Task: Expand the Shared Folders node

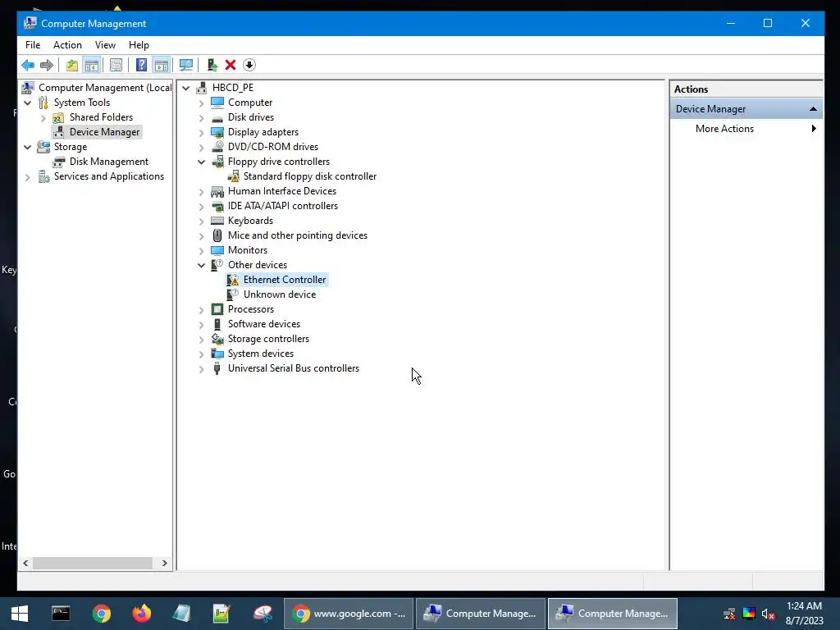Action: (43, 117)
